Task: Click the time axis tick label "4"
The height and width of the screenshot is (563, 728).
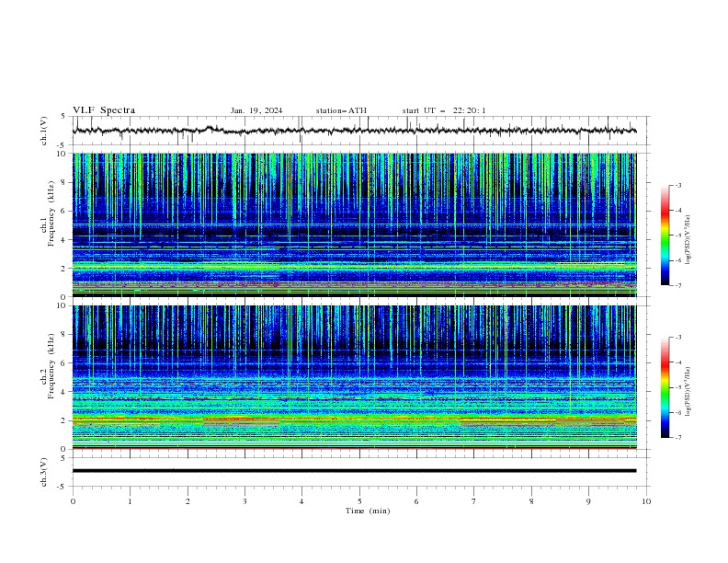Action: pos(301,501)
